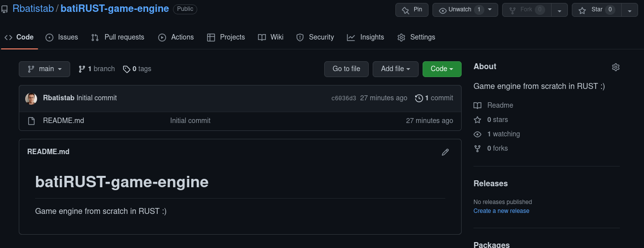Click the Pin icon
The width and height of the screenshot is (644, 248).
point(406,10)
